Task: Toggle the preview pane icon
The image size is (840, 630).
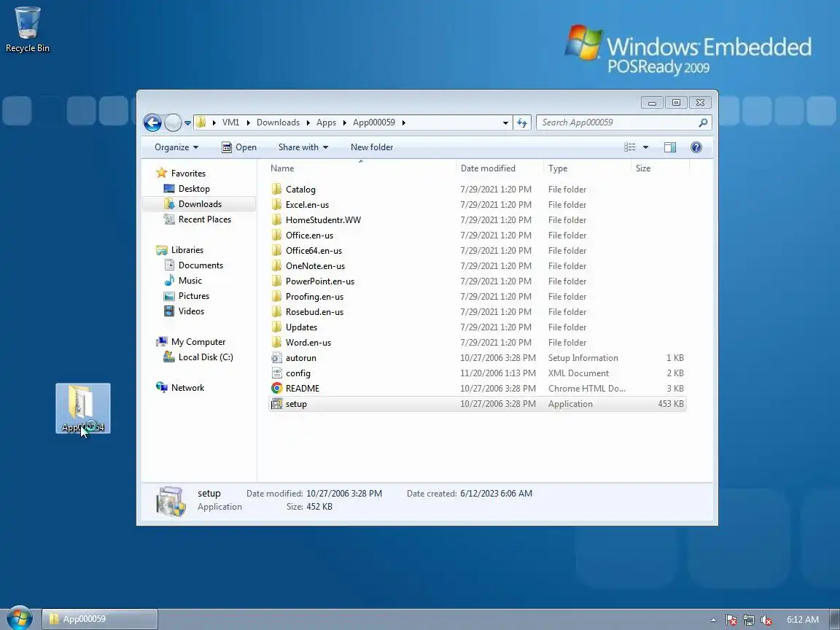Action: [x=669, y=147]
